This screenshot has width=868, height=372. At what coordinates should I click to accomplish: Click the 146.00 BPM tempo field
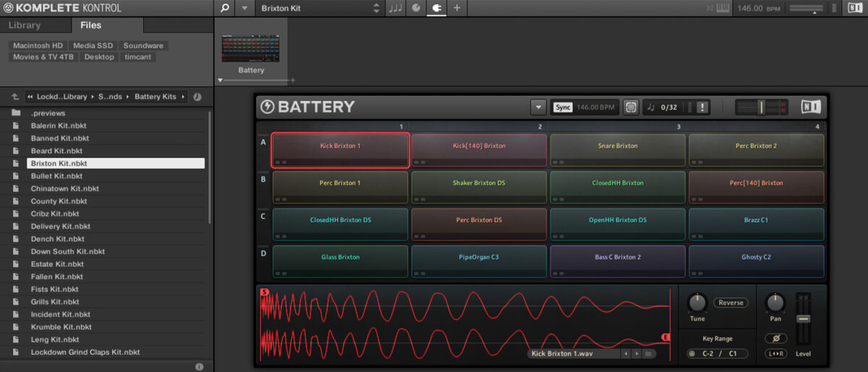pyautogui.click(x=759, y=8)
